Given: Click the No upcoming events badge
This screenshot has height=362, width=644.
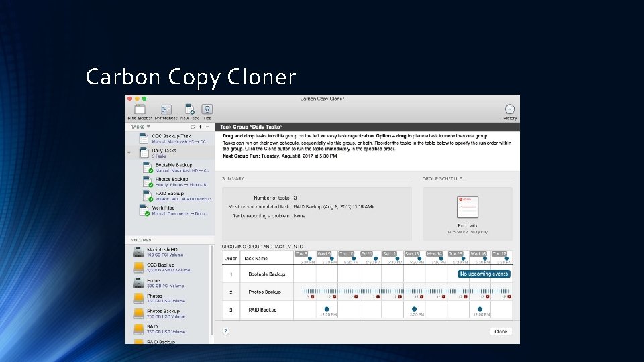Looking at the screenshot, I should (484, 274).
